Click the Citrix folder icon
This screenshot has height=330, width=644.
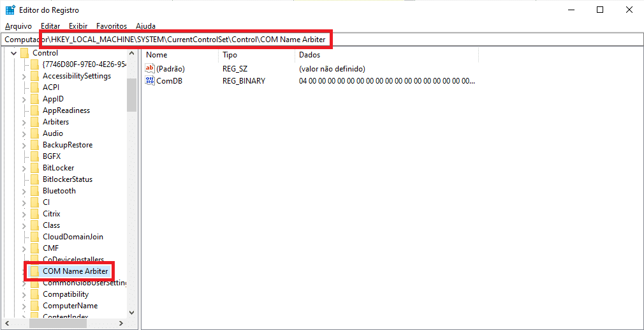34,214
